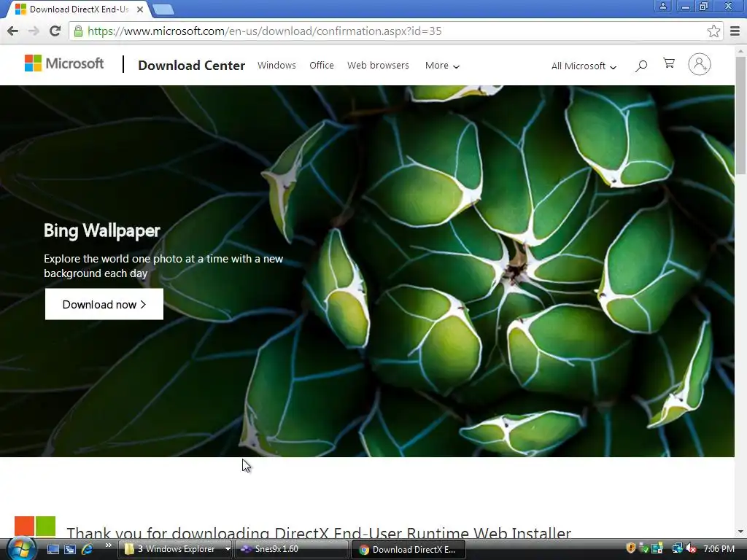Click the Switch Between Windows quick launch icon
747x560 pixels.
pyautogui.click(x=70, y=549)
